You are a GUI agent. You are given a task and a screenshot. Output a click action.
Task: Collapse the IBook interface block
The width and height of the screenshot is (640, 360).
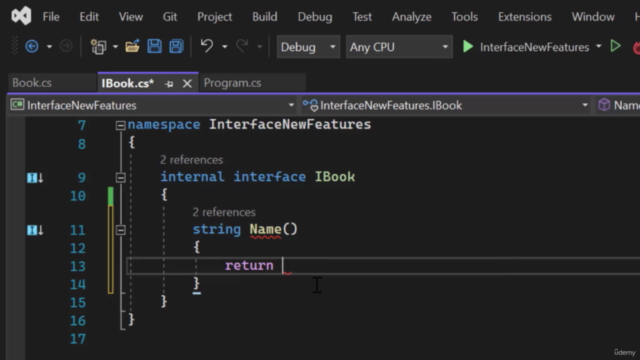120,178
